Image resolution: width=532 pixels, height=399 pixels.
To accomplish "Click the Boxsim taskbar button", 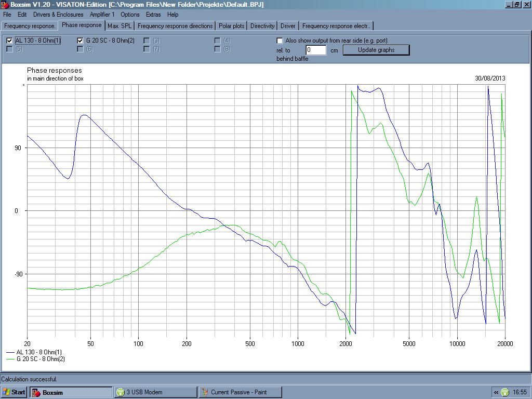I will pyautogui.click(x=71, y=392).
